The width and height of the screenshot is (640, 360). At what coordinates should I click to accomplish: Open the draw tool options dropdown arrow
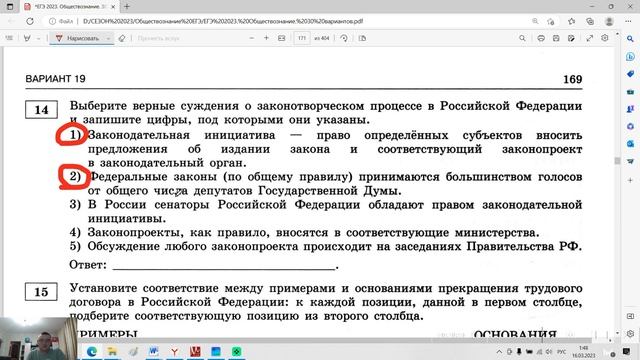pyautogui.click(x=109, y=38)
